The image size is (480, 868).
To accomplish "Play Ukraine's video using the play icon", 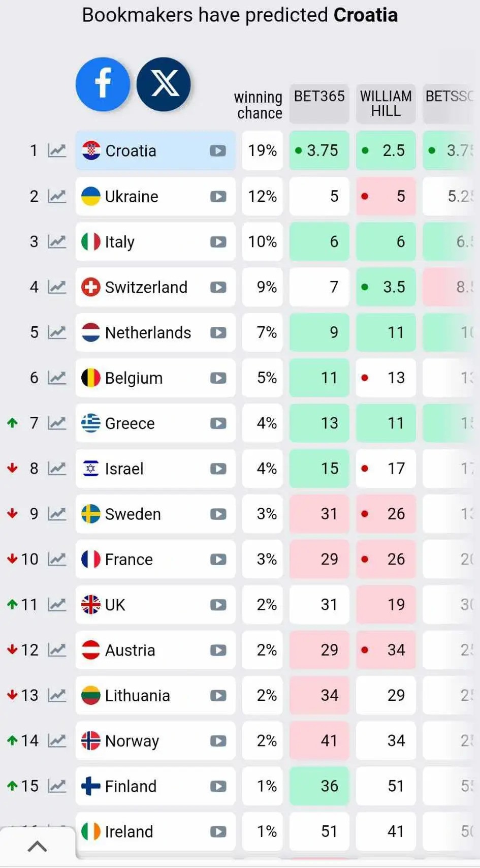I will (218, 197).
